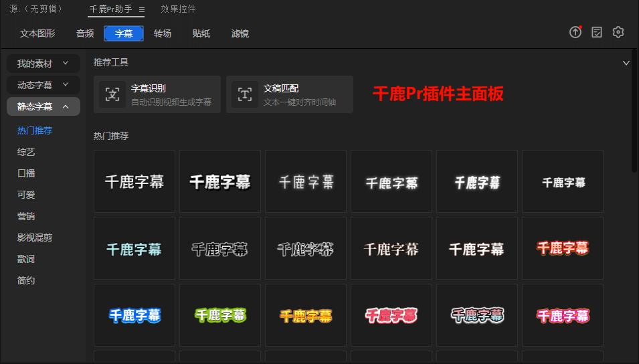Image resolution: width=639 pixels, height=364 pixels.
Task: Select the 可爱 category
Action: pyautogui.click(x=26, y=195)
